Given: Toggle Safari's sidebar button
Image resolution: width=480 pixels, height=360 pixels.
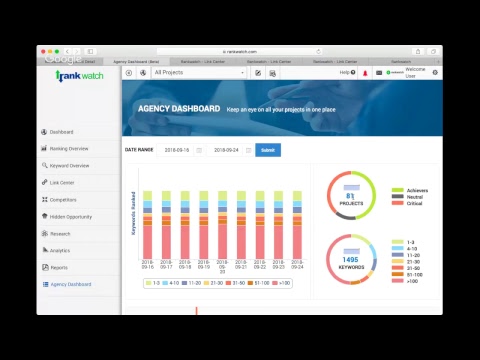Looking at the screenshot, I should coord(90,51).
